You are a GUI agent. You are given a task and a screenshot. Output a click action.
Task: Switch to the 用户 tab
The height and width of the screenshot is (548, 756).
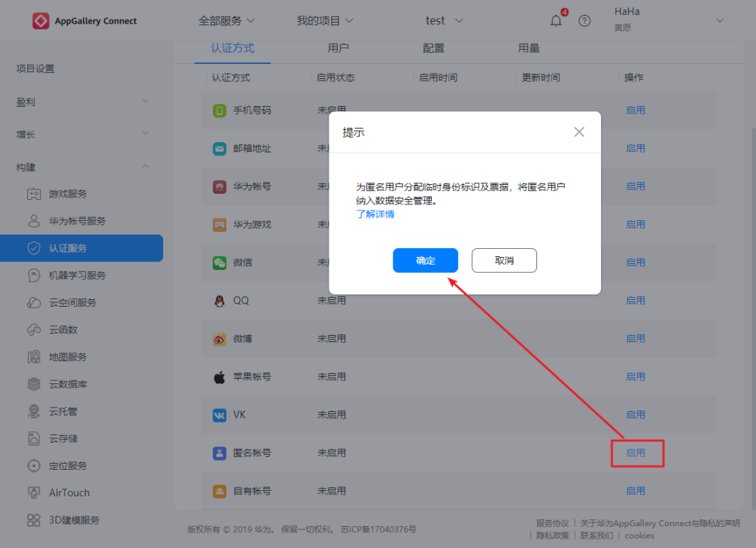[x=338, y=48]
